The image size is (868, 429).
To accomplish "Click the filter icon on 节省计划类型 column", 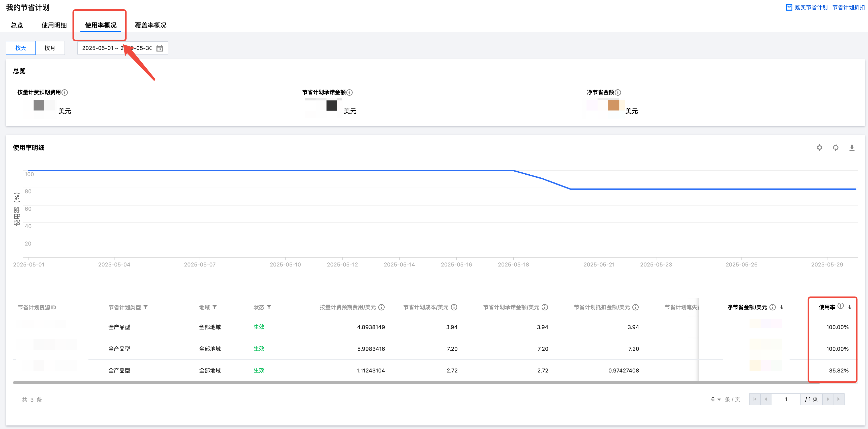I will [146, 307].
